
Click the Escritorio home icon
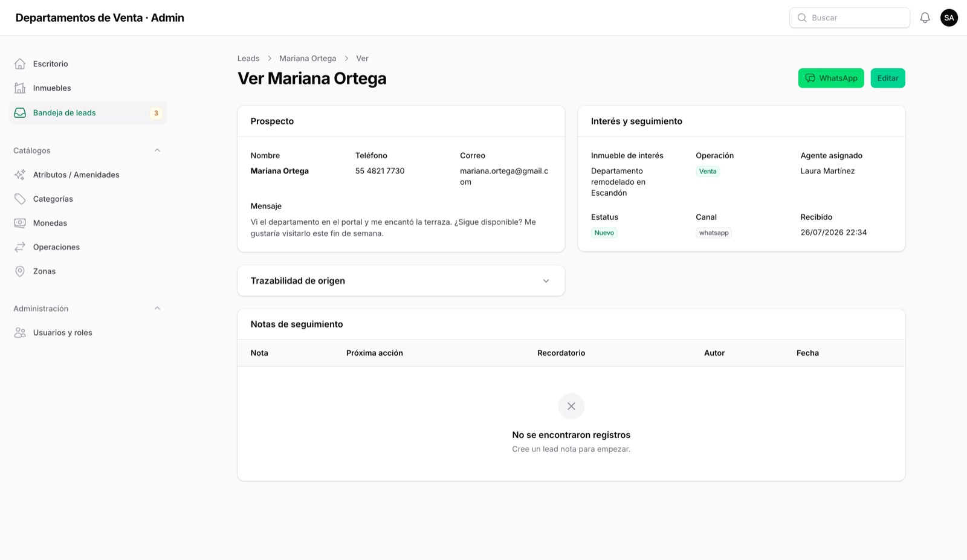(x=20, y=64)
